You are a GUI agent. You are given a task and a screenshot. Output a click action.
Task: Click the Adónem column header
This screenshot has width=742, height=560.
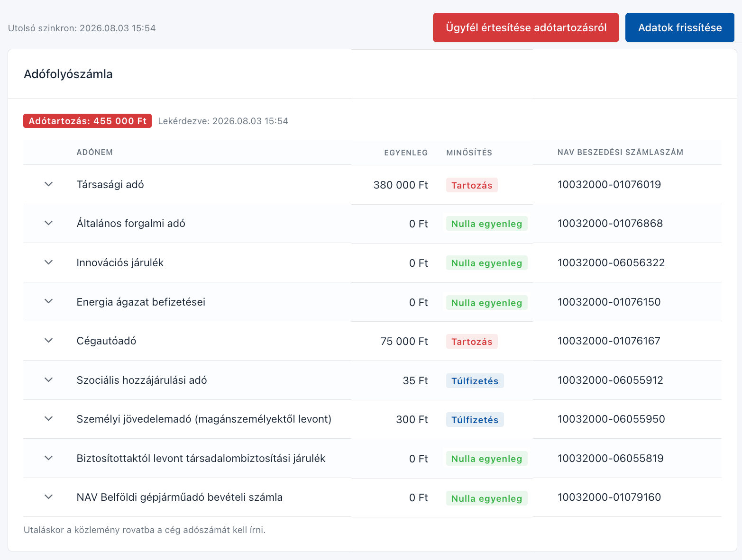[x=95, y=153]
